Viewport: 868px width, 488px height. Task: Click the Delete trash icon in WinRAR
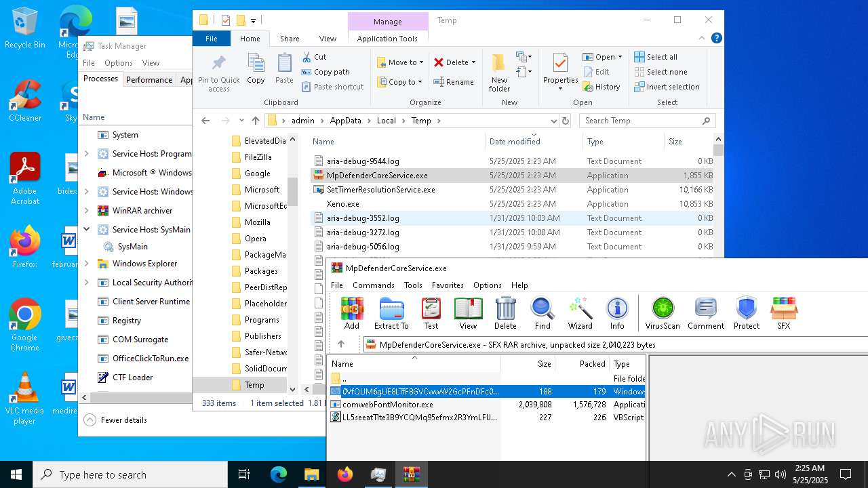point(505,314)
